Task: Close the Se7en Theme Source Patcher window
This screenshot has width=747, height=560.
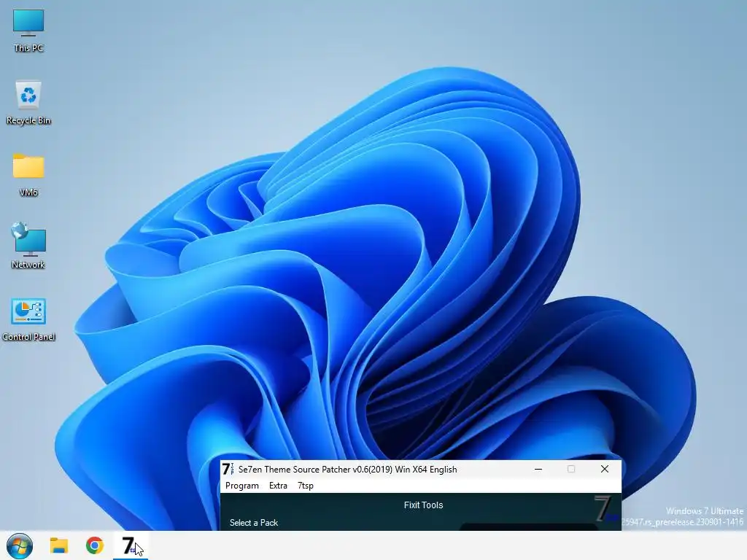Action: [x=605, y=469]
